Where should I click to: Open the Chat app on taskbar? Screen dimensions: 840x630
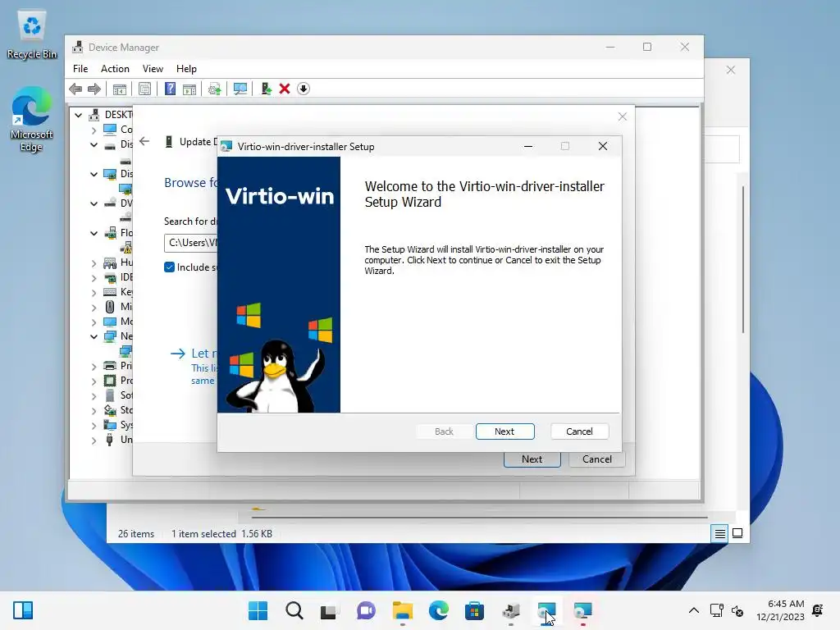366,610
